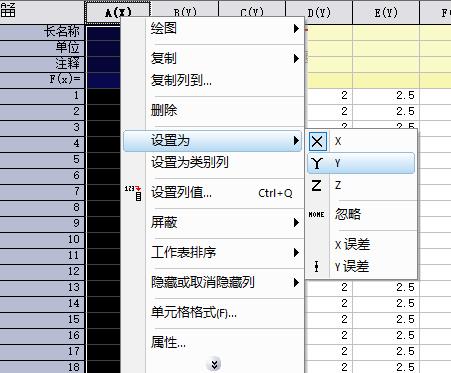Select row header 14
451x373 pixels.
(42, 304)
